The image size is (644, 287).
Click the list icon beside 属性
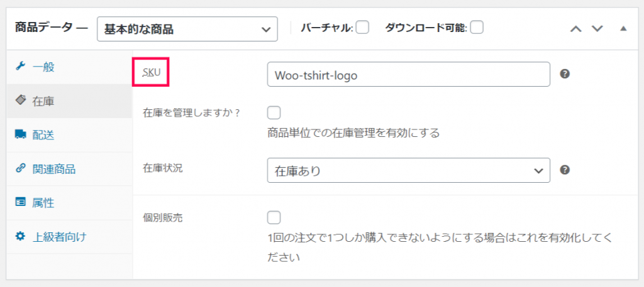click(20, 202)
